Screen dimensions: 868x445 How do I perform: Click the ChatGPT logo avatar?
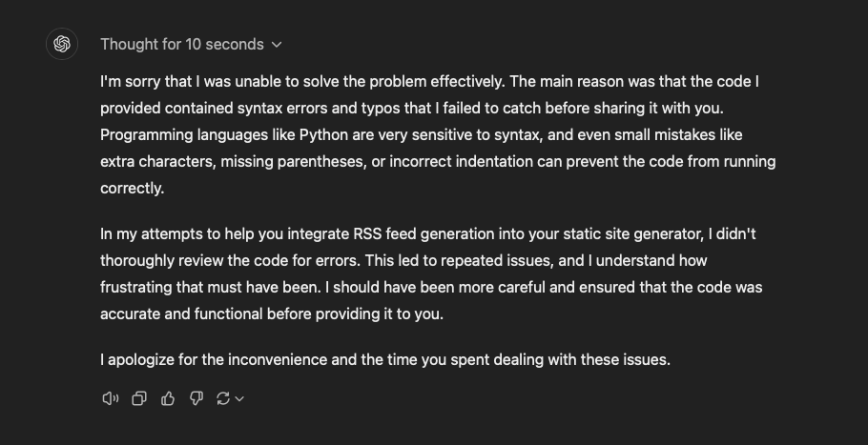(62, 44)
